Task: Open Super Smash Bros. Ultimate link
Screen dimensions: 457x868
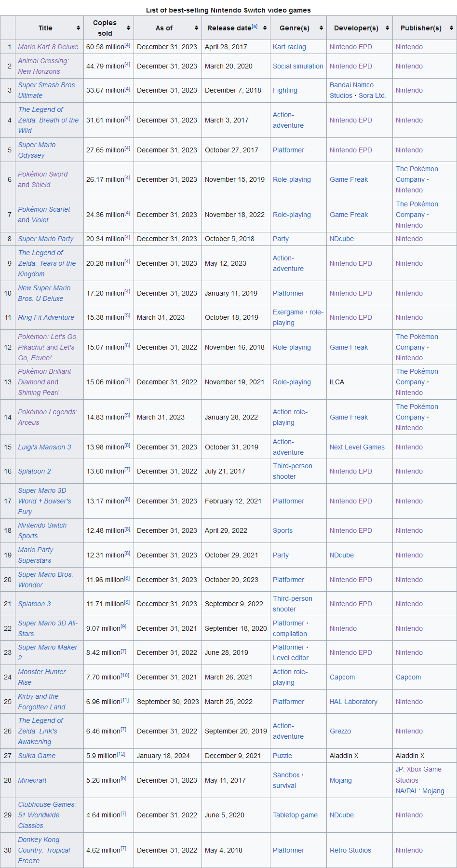Action: [47, 90]
